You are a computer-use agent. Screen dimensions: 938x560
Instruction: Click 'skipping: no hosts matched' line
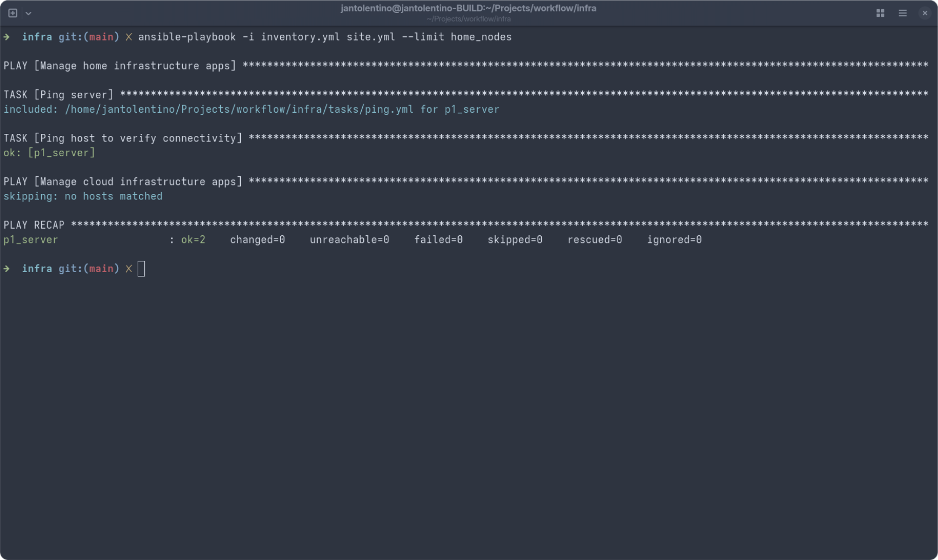click(x=83, y=196)
